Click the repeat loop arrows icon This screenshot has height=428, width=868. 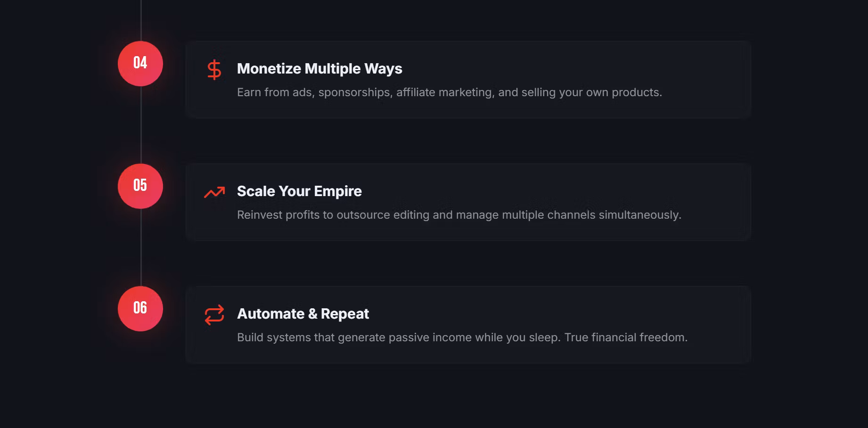pos(214,315)
